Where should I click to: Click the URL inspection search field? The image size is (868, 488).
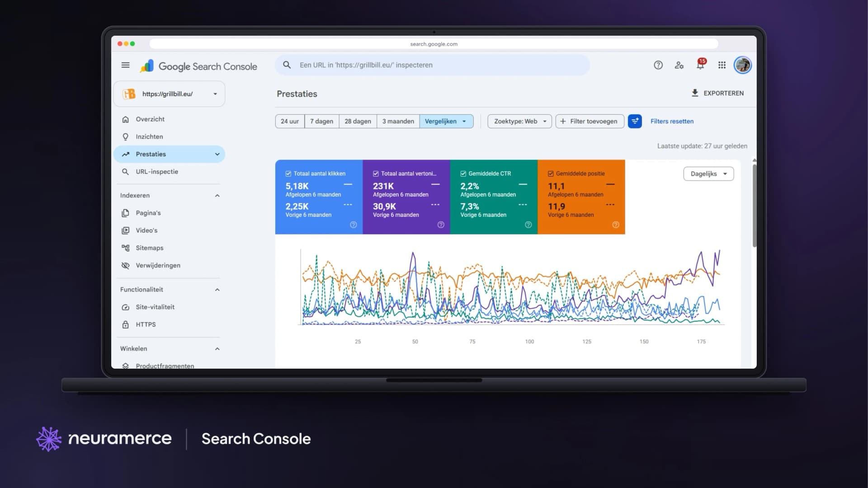(433, 65)
